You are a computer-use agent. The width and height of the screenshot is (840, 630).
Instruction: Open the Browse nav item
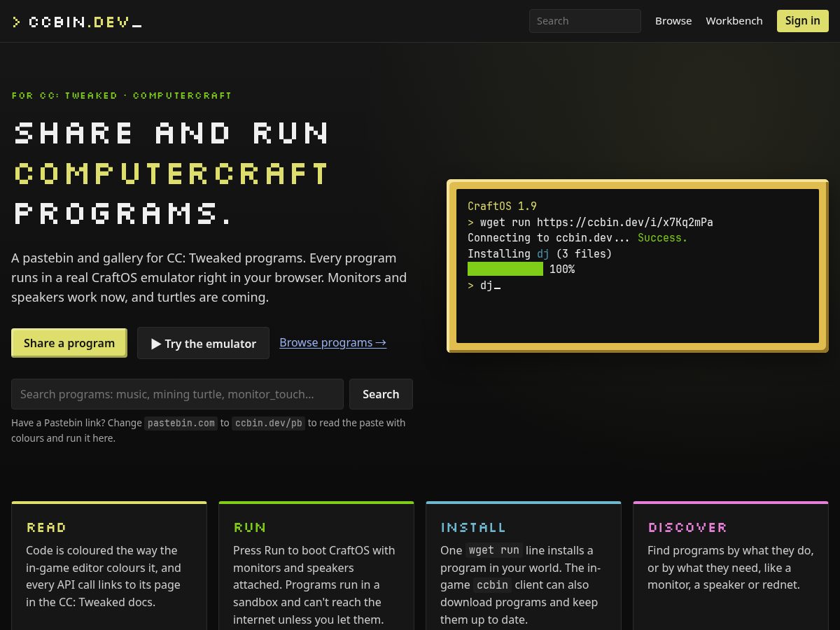tap(673, 21)
